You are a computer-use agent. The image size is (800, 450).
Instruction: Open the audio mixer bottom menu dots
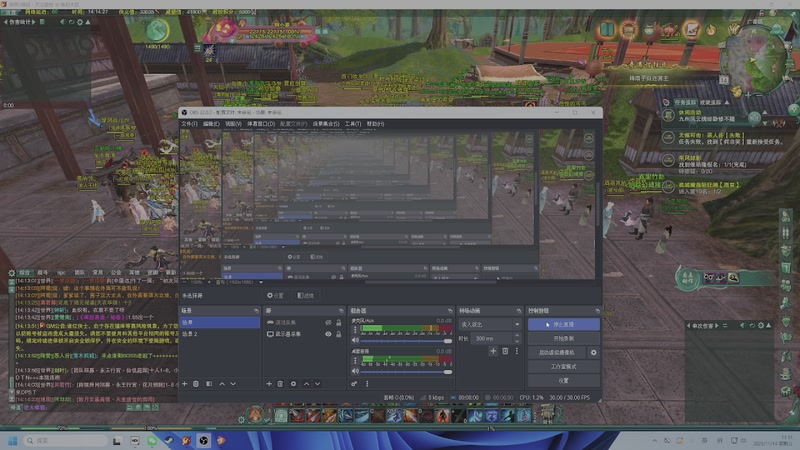[367, 384]
